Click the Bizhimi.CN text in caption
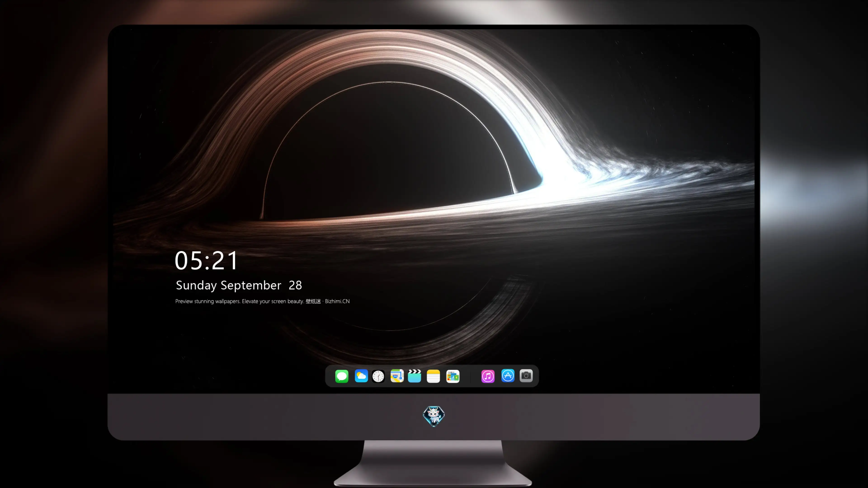 pos(337,301)
